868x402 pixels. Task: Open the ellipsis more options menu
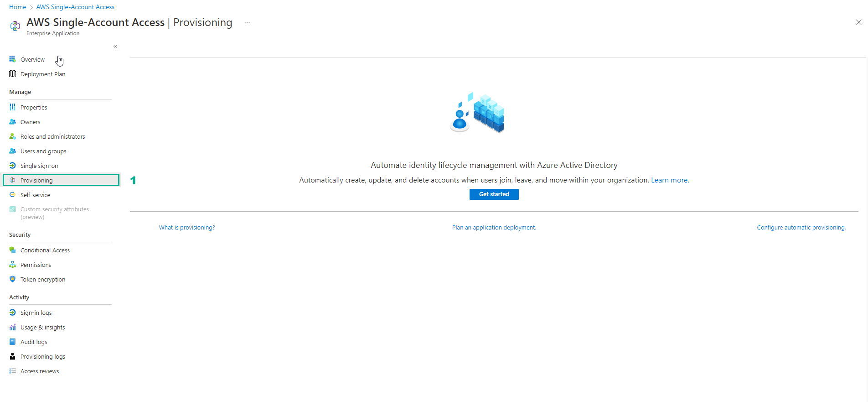click(x=247, y=22)
